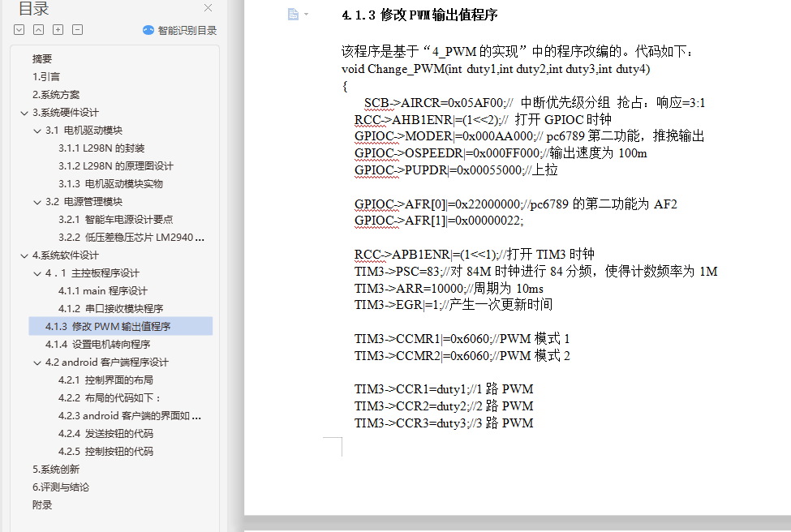Jump to 6.评测与结论 heading
Viewport: 791px width, 532px height.
pyautogui.click(x=61, y=487)
